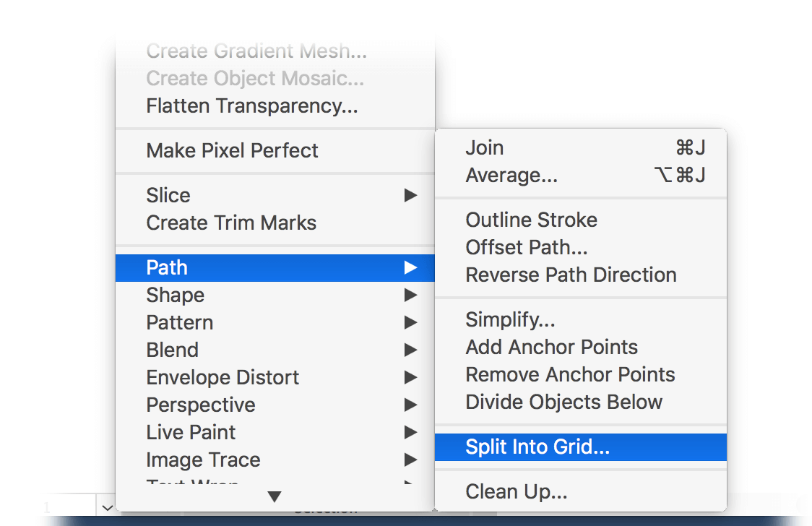
Task: Select Join in the Path submenu
Action: pos(581,147)
